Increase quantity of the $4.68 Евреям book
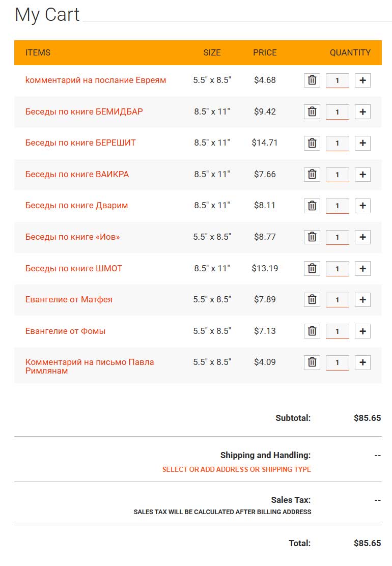392x566 pixels. coord(363,80)
